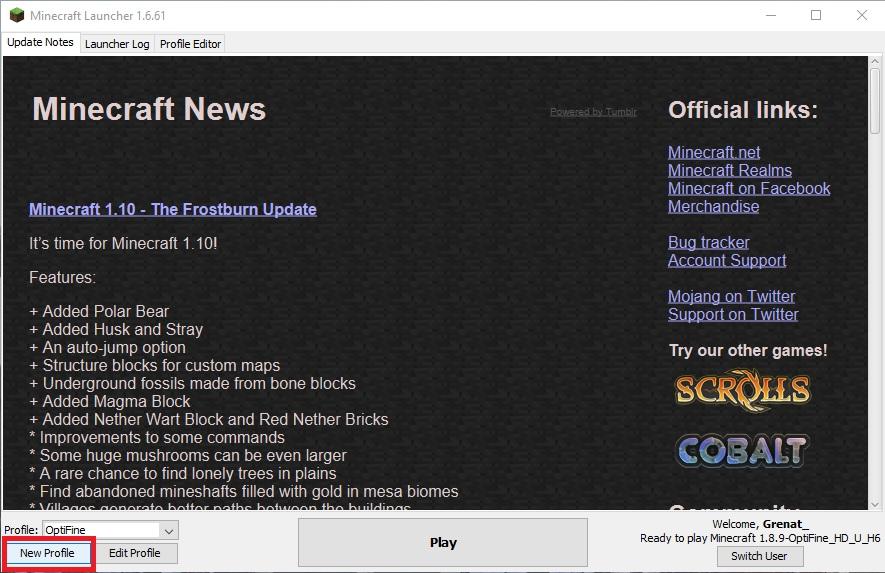Click 'Welcome, Grenat_' text
The image size is (885, 573).
coord(760,524)
